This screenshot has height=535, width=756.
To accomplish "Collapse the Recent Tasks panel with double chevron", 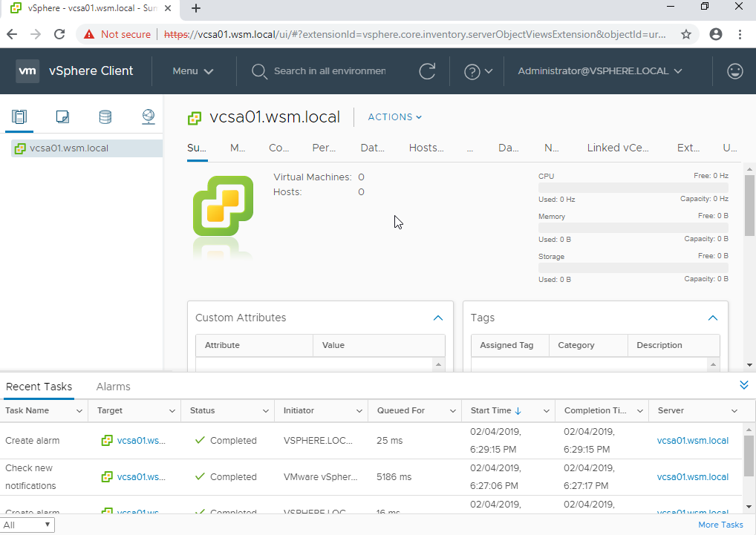I will pos(744,385).
